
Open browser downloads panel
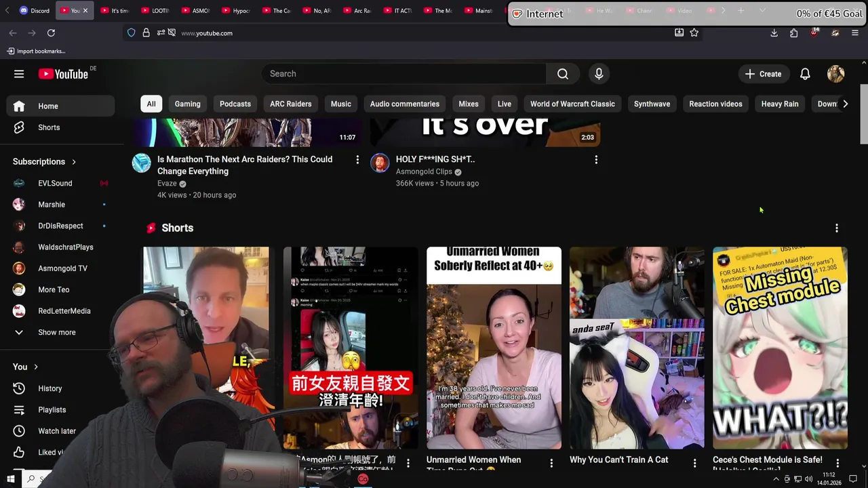pos(774,33)
